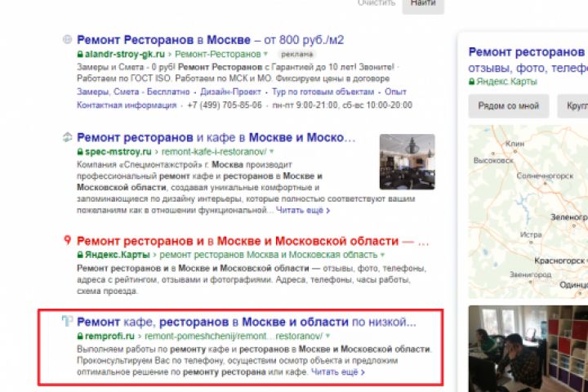
Task: Open 'ремонт ресторанов Москва и Московская область' breadcrumb
Action: click(x=269, y=255)
